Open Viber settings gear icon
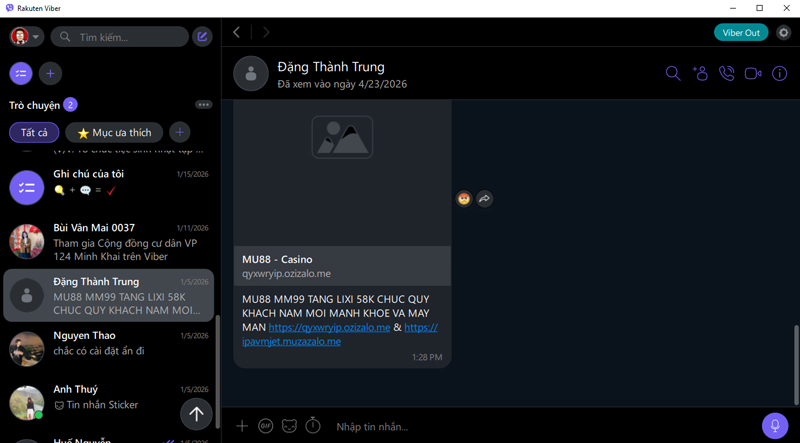Image resolution: width=800 pixels, height=443 pixels. click(x=783, y=33)
